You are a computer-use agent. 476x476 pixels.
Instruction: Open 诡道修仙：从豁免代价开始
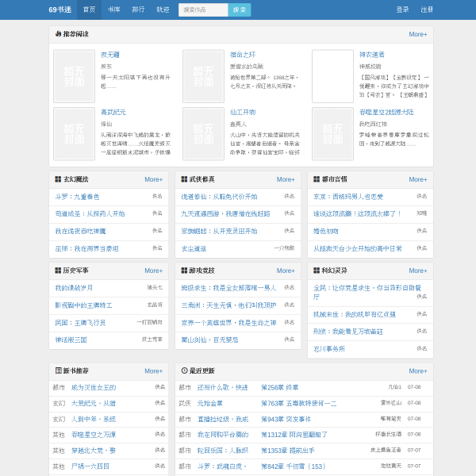click(219, 197)
